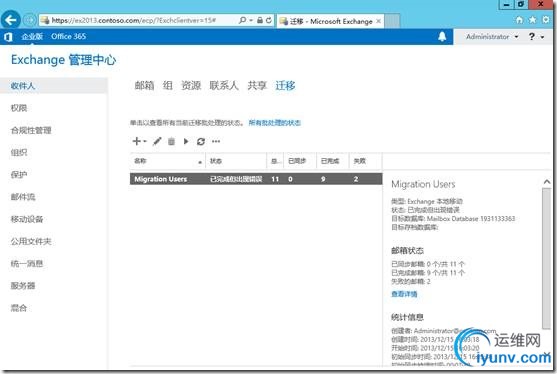Sort by the 状态 column header
557x374 pixels.
[236, 161]
